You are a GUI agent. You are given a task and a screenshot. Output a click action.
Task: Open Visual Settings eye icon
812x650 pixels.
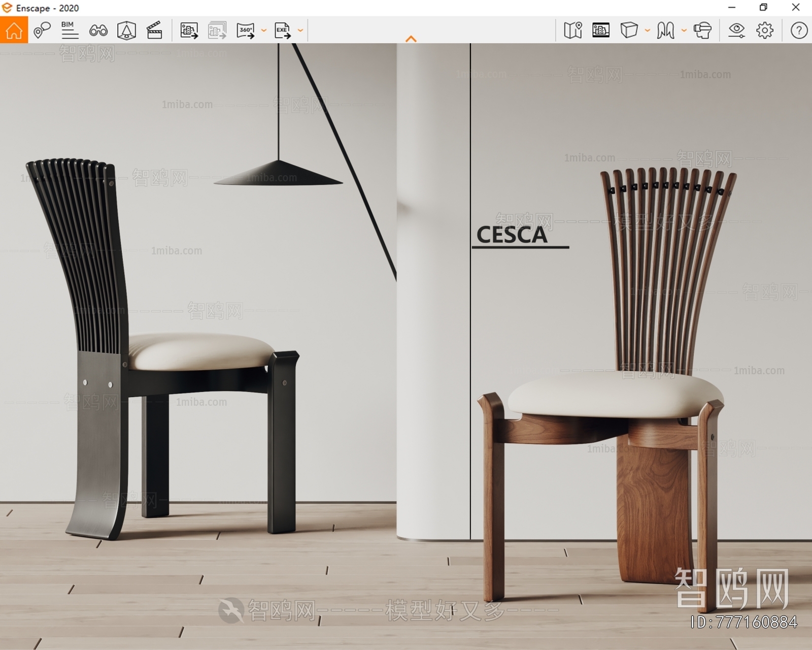pyautogui.click(x=736, y=30)
